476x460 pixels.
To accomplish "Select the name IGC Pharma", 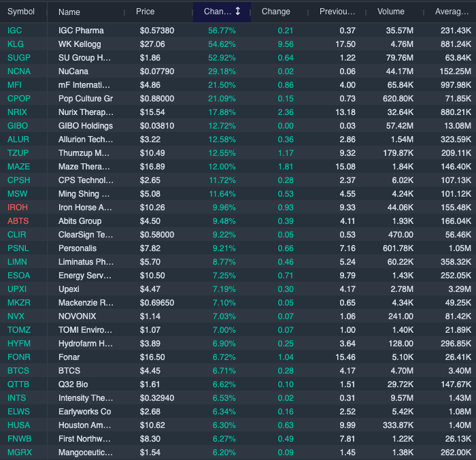I will 81,31.
